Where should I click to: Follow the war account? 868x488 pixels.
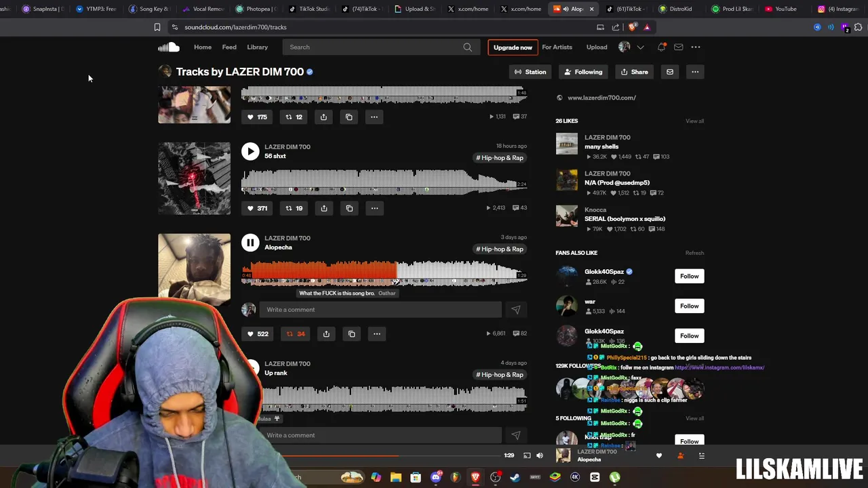(689, 306)
